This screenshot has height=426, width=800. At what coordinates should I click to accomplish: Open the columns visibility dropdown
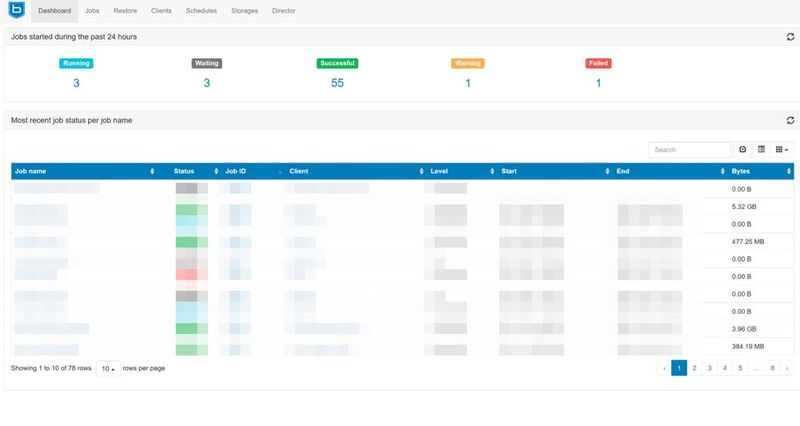[782, 149]
